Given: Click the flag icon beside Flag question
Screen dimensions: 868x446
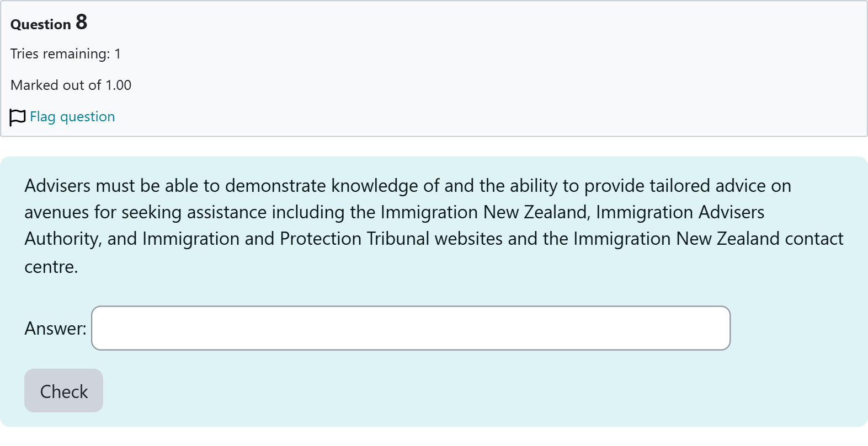Looking at the screenshot, I should coord(18,117).
